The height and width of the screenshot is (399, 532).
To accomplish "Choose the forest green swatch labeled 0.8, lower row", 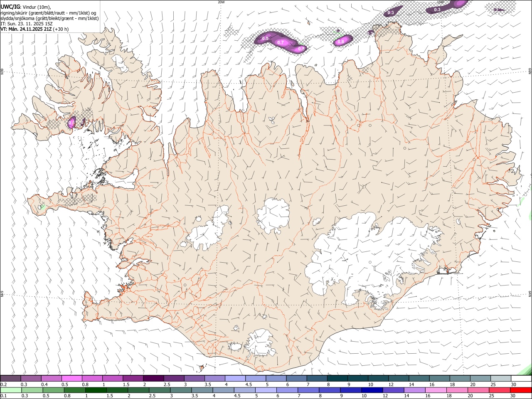I will (74, 390).
